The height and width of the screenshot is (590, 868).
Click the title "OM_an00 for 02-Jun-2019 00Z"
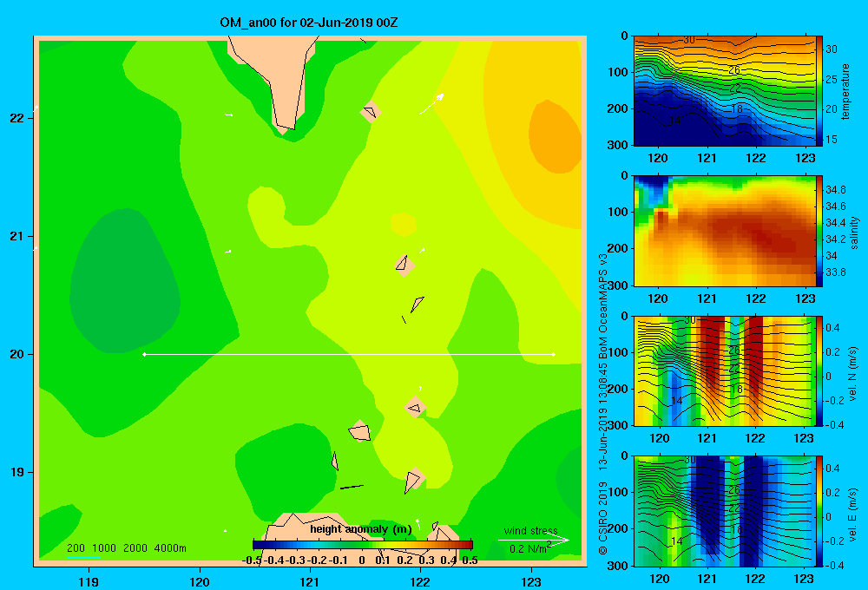pyautogui.click(x=308, y=23)
